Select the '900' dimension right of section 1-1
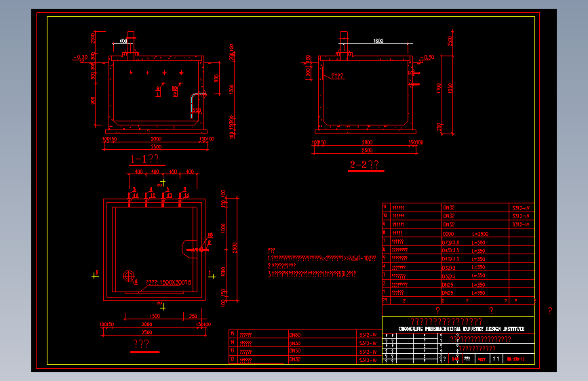This screenshot has height=381, width=588. 216,79
